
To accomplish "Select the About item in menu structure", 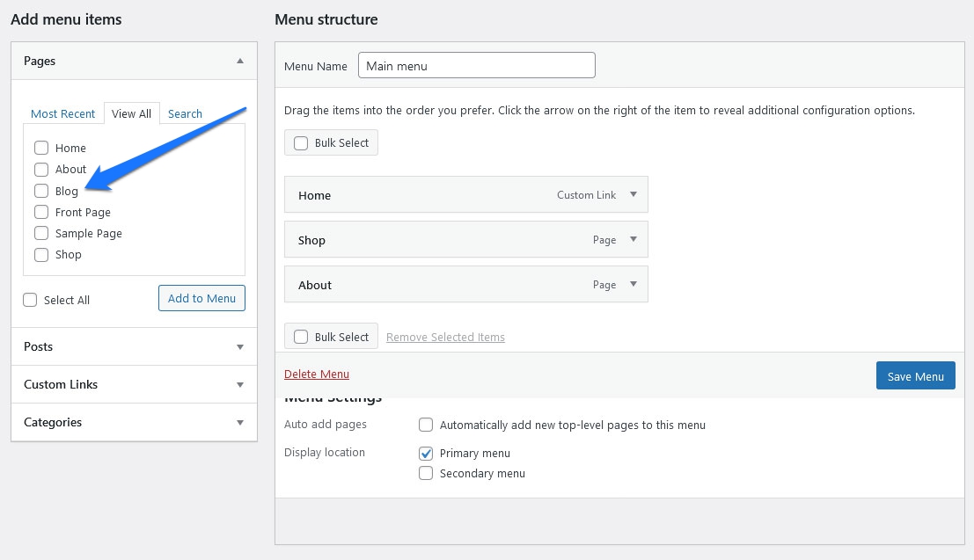I will coord(465,284).
